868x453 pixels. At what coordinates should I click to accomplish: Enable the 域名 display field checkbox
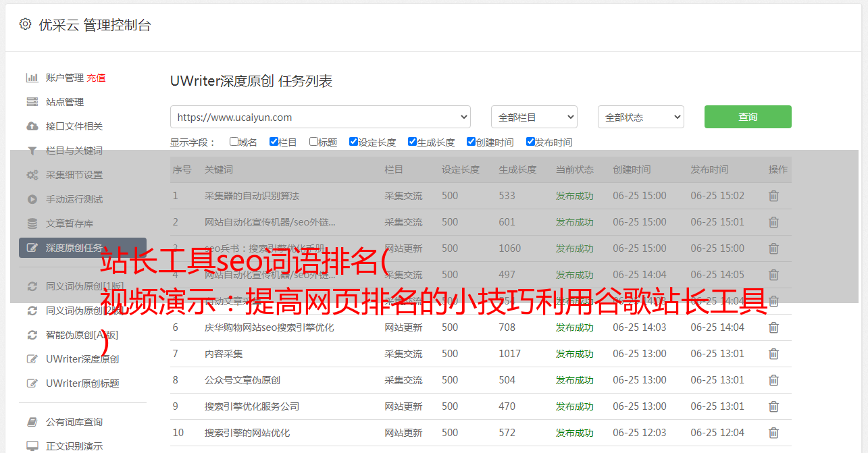(234, 142)
